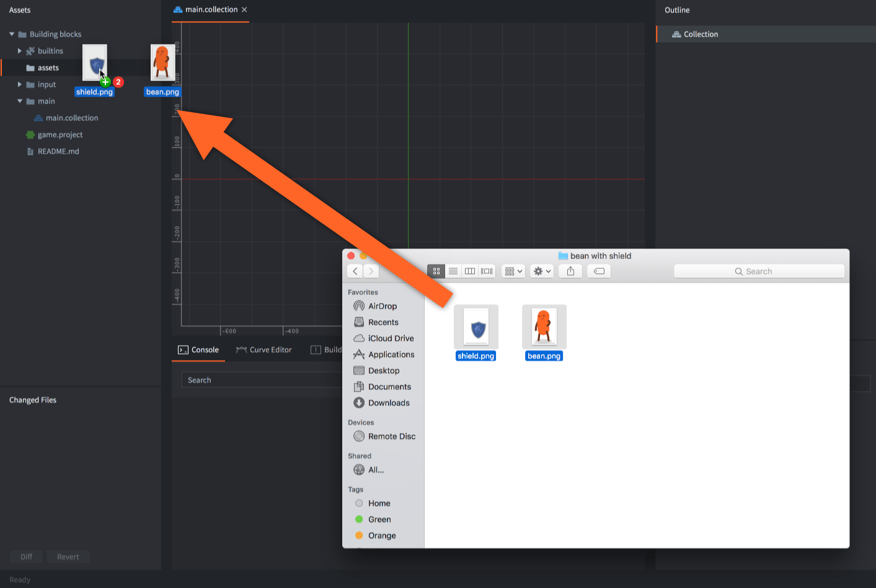The image size is (876, 588).
Task: Click the Revert button
Action: [x=68, y=556]
